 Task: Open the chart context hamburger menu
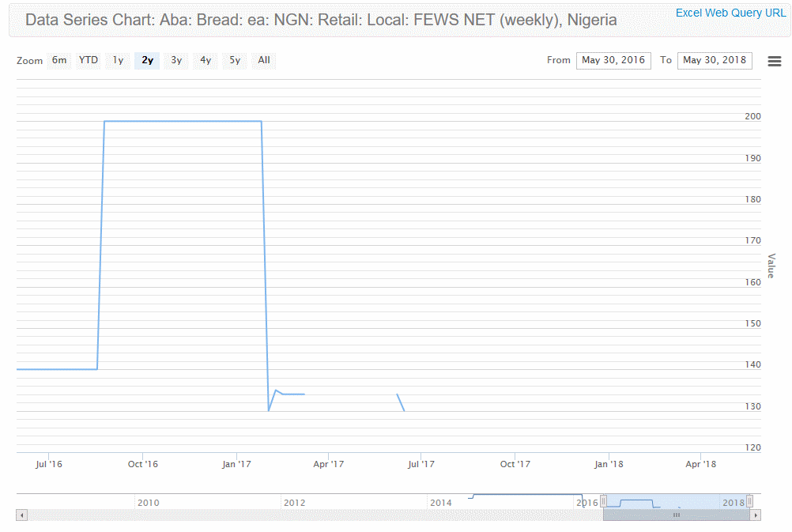point(775,61)
